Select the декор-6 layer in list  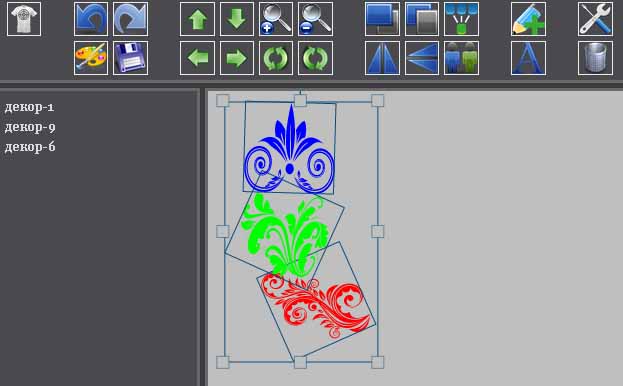tap(30, 147)
